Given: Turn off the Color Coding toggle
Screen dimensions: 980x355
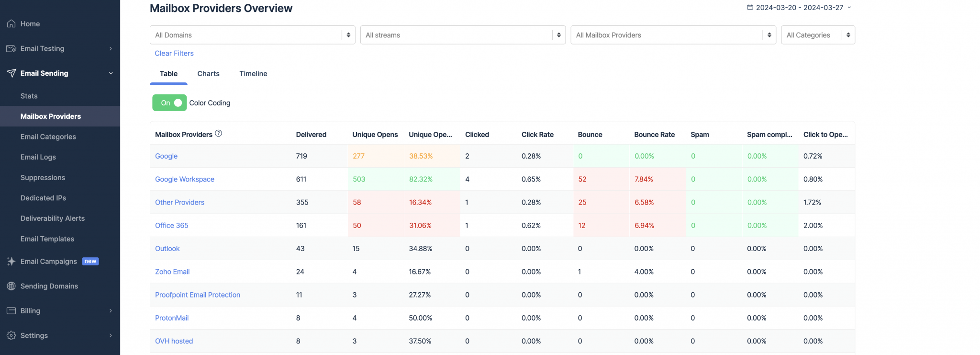Looking at the screenshot, I should pos(169,103).
